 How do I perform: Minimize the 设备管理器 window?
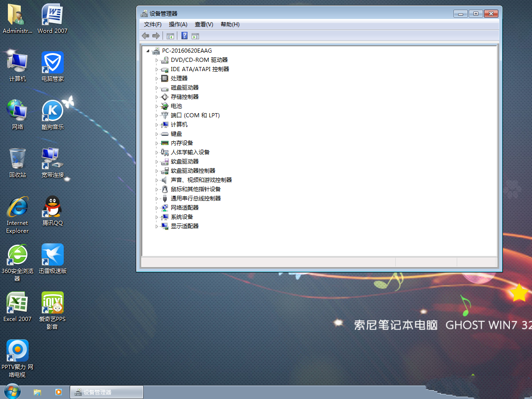click(x=460, y=13)
